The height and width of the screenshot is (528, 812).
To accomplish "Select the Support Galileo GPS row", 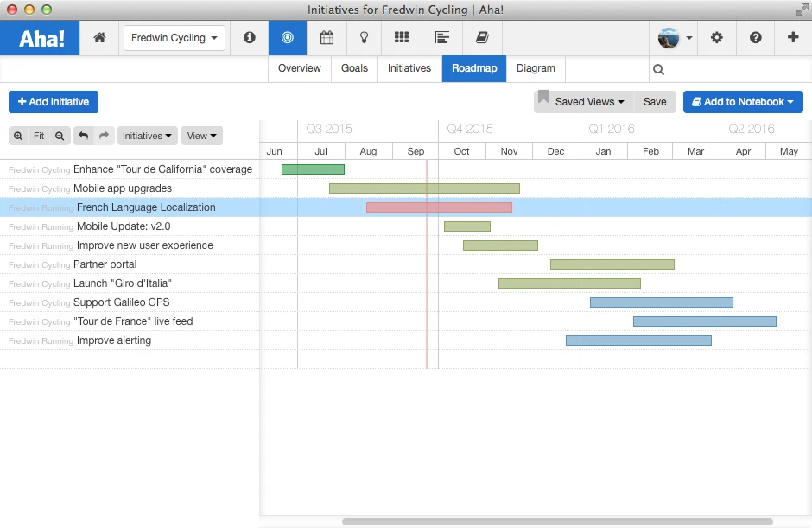I will pos(130,302).
